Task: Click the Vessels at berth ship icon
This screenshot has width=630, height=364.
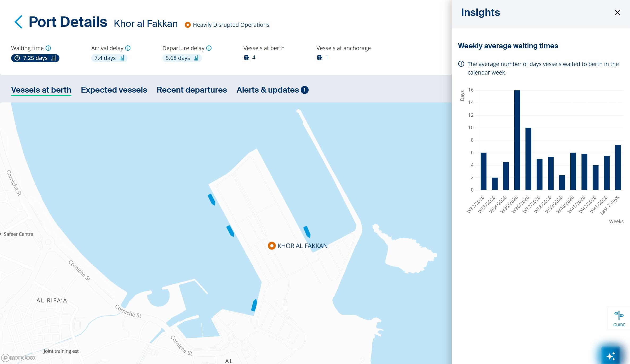Action: click(x=246, y=58)
